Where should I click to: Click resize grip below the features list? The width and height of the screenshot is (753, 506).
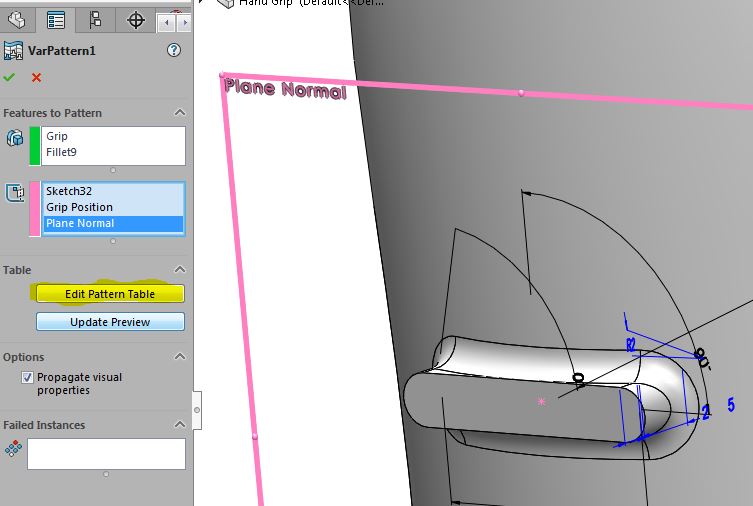pos(113,170)
